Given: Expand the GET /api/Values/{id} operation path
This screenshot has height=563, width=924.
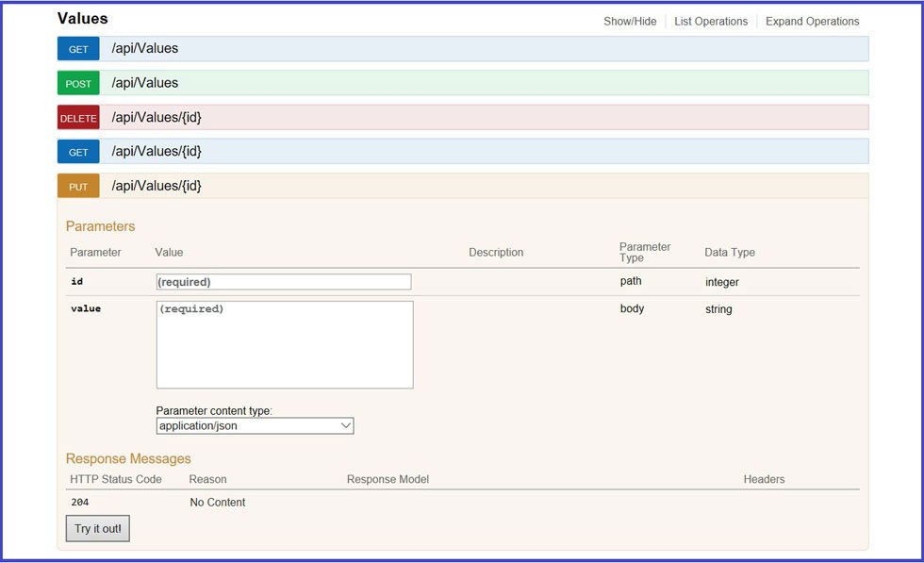Looking at the screenshot, I should click(x=157, y=151).
